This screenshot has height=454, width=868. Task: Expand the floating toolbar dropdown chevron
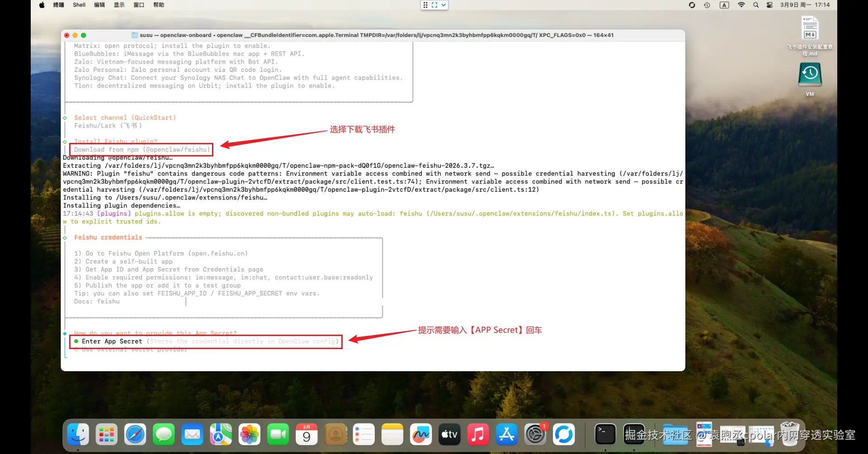[443, 5]
